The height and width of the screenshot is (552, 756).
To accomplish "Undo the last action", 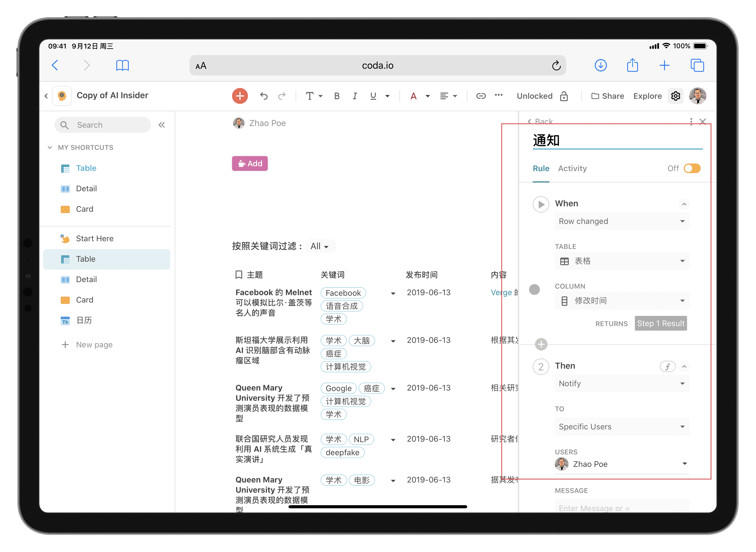I will click(264, 96).
